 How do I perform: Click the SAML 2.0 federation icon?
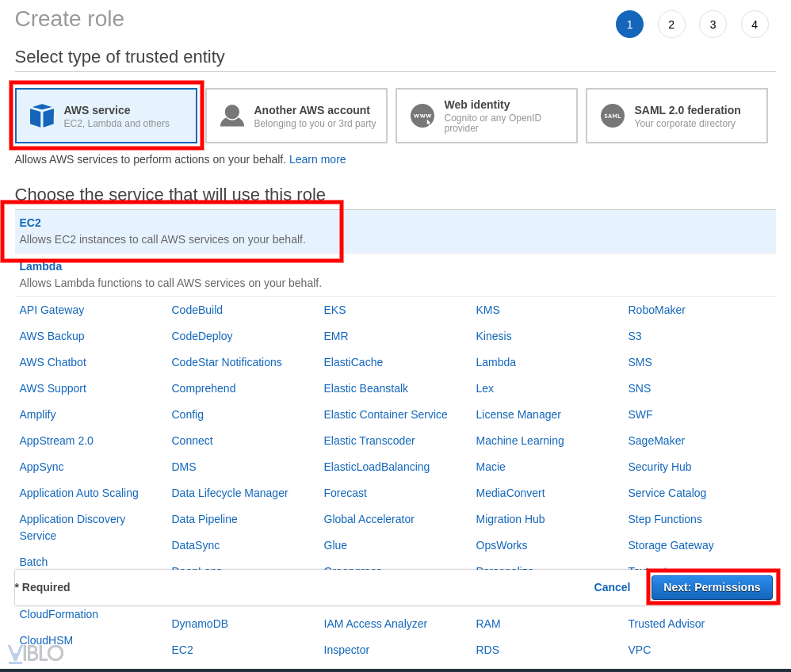[x=613, y=116]
